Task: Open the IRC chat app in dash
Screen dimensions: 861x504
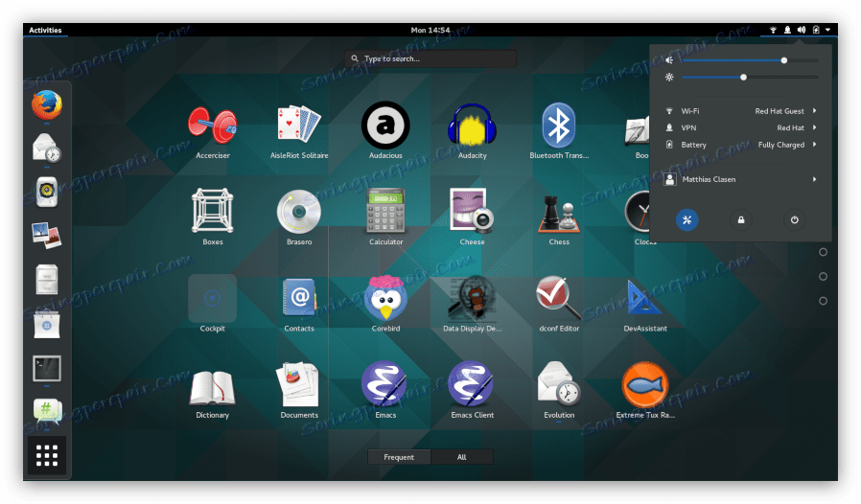Action: pos(47,413)
